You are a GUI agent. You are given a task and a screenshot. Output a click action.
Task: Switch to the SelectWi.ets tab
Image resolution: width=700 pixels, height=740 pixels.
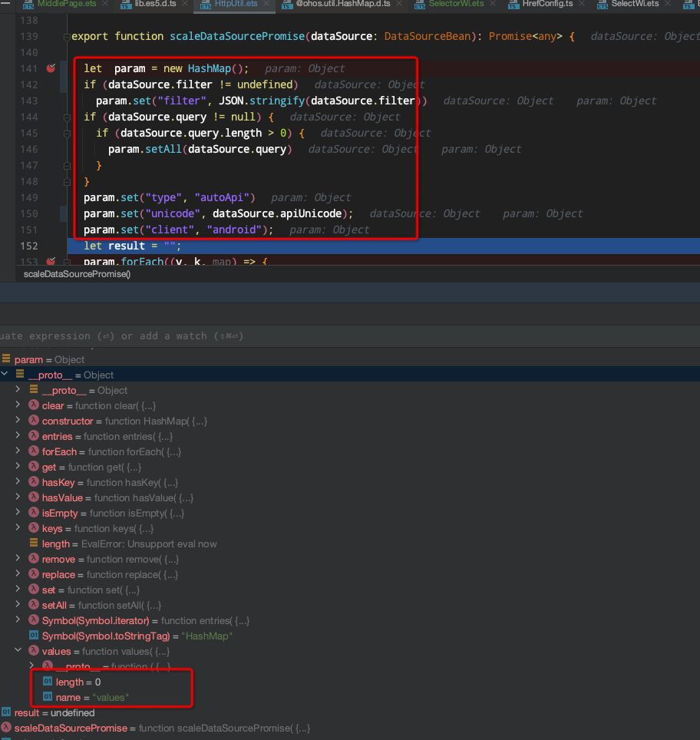[635, 4]
